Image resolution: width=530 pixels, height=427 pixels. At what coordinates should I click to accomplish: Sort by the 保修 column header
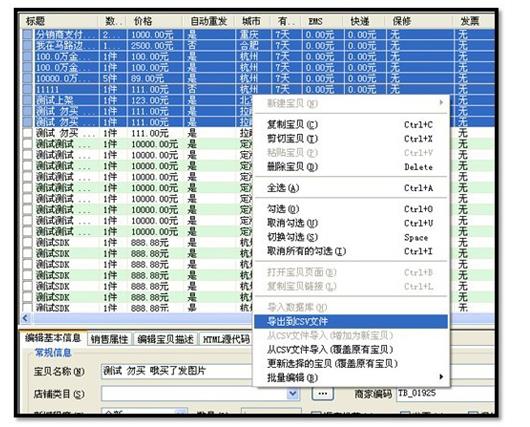pos(419,21)
